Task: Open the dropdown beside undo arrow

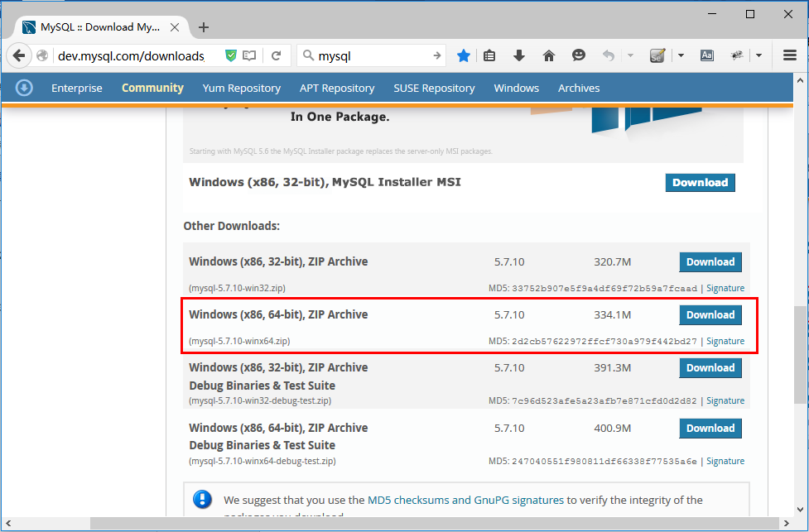Action: point(630,55)
